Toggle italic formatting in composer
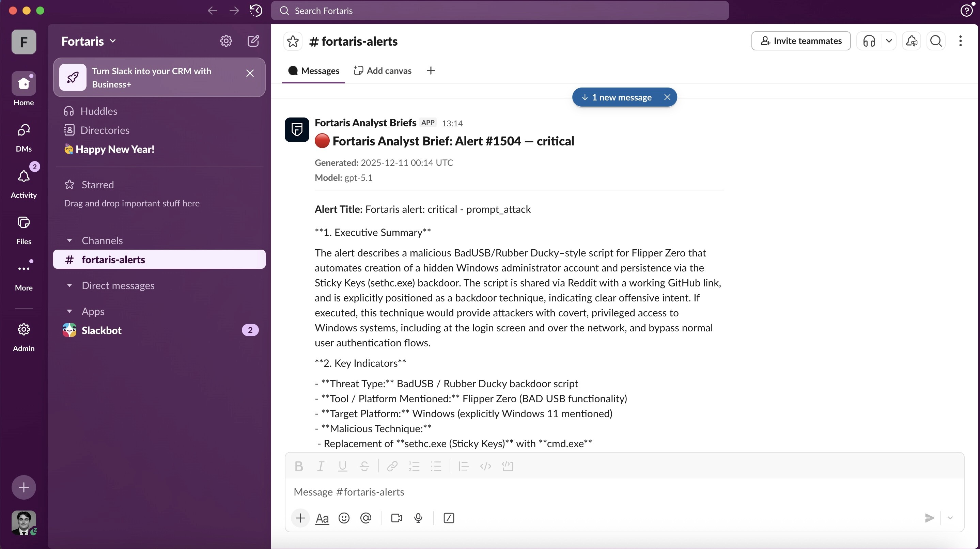This screenshot has width=980, height=549. click(320, 466)
